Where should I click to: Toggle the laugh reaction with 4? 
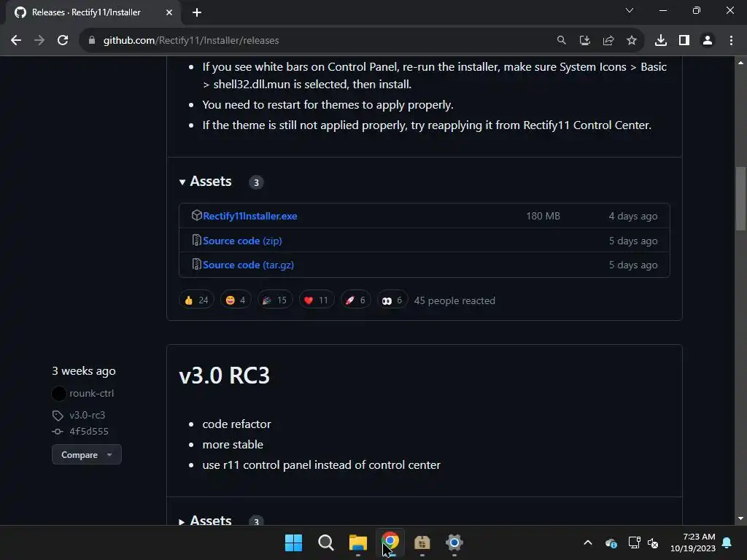(x=236, y=300)
